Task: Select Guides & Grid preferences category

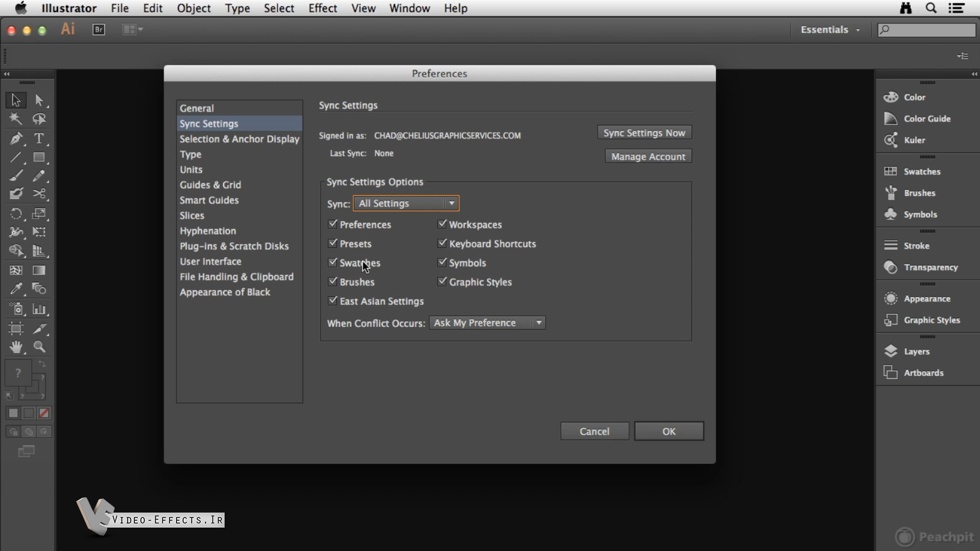Action: (x=239, y=185)
